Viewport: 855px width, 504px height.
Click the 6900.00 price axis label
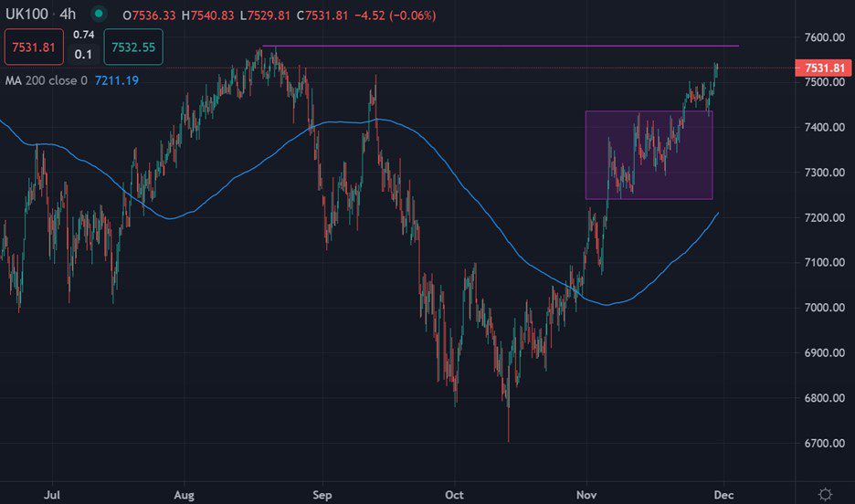[x=825, y=352]
